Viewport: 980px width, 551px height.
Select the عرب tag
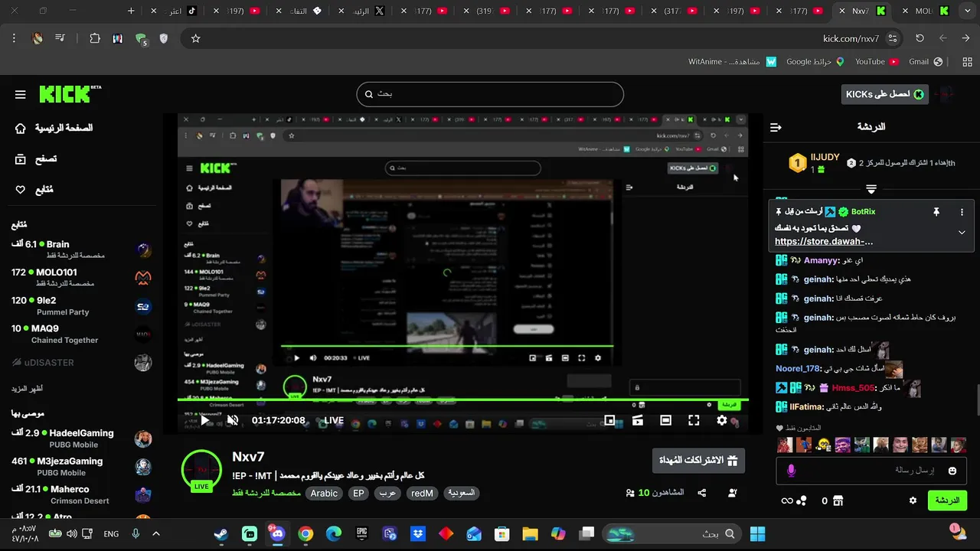(388, 494)
